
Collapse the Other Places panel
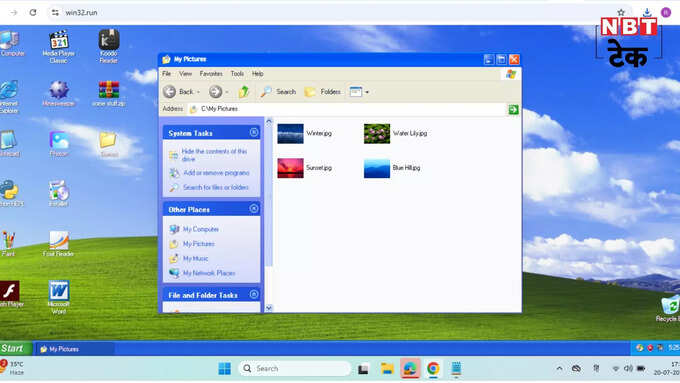coord(254,209)
